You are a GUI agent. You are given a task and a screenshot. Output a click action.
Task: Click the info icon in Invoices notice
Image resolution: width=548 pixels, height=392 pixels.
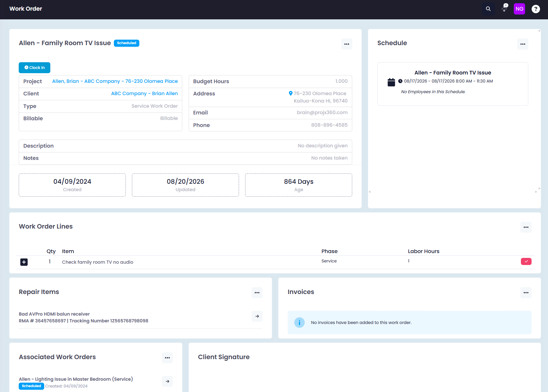[x=299, y=323]
